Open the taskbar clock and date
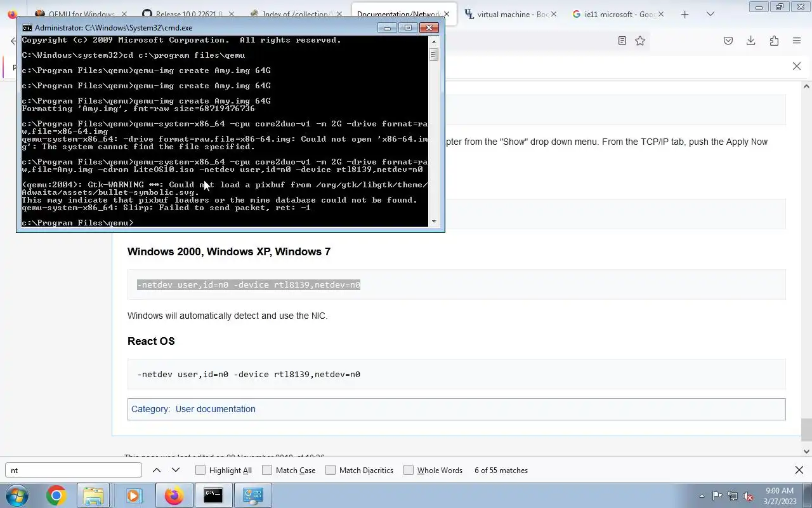The image size is (812, 508). click(780, 496)
